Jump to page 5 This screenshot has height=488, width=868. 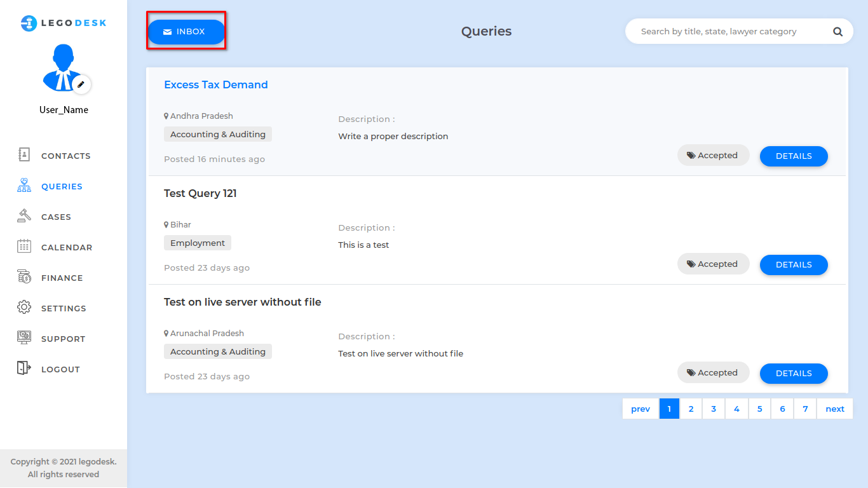coord(759,409)
